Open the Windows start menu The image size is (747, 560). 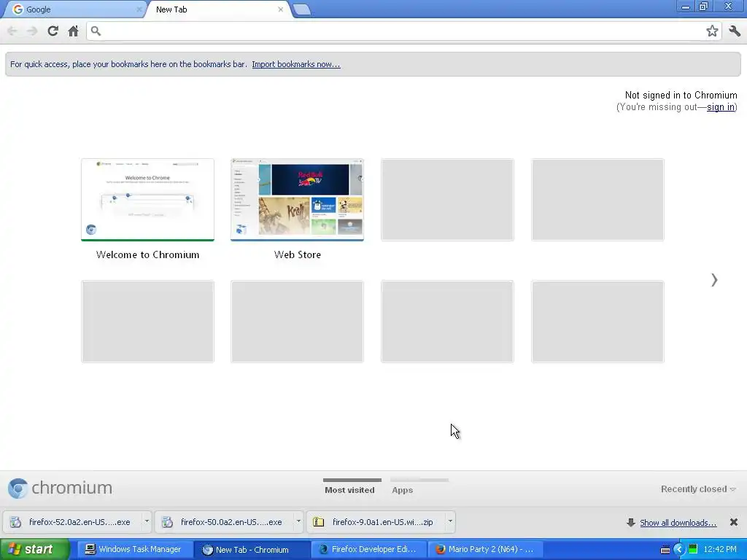(x=34, y=549)
